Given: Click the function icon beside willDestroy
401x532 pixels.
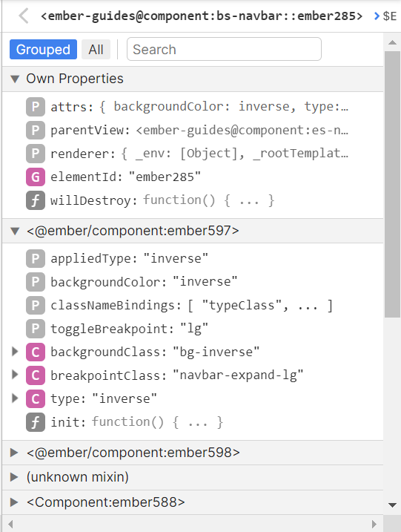Looking at the screenshot, I should point(36,200).
